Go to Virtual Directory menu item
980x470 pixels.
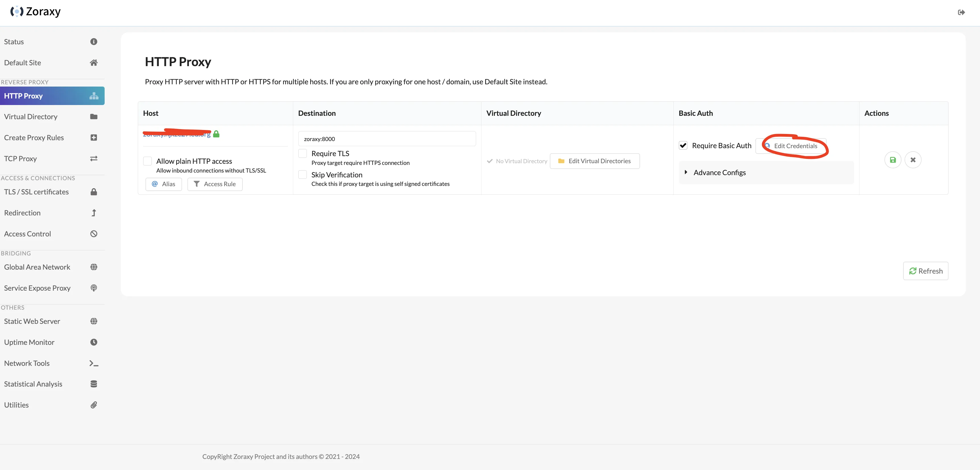[x=52, y=117]
